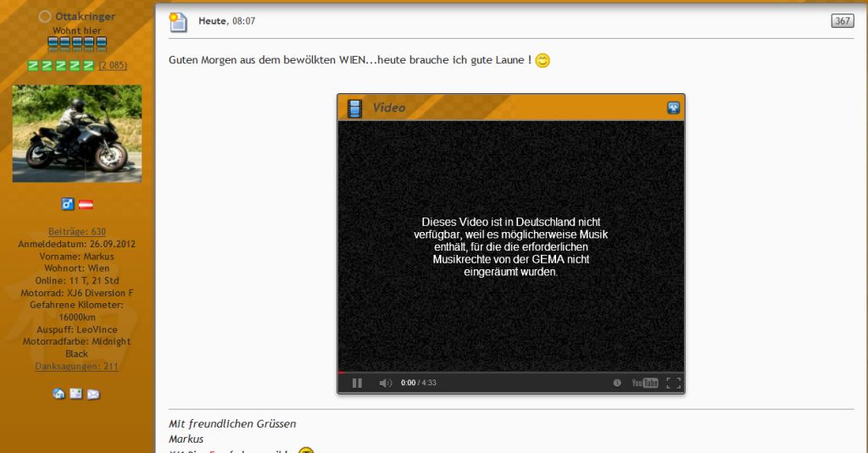This screenshot has width=868, height=453.
Task: Open the video on YouTube via the logo
Action: pyautogui.click(x=644, y=383)
